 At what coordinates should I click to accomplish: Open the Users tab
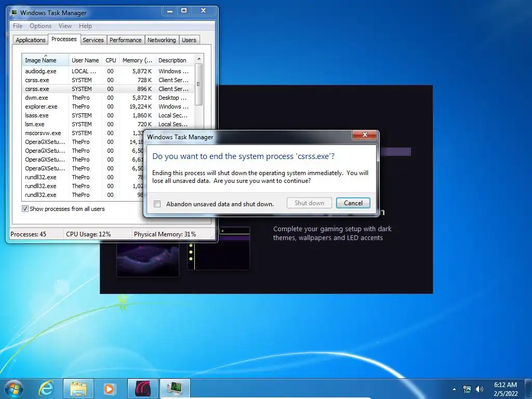click(x=189, y=40)
